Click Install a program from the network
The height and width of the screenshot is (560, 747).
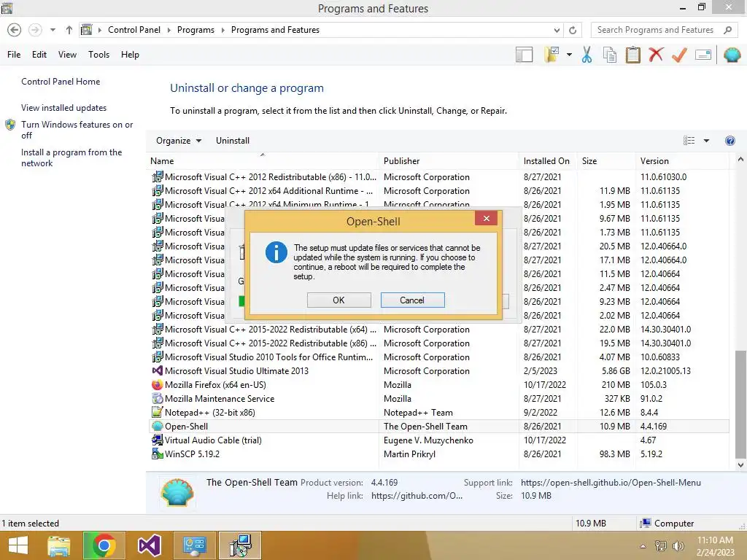71,157
